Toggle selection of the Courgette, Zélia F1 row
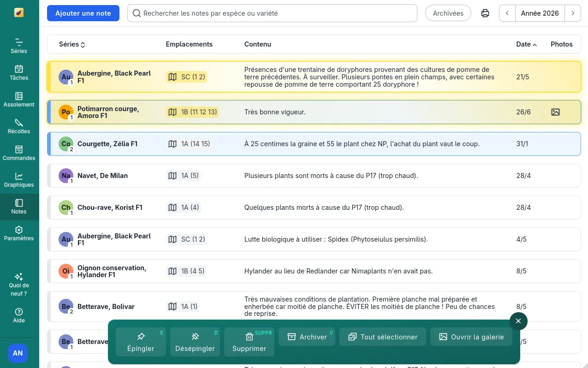This screenshot has width=588, height=368. pyautogui.click(x=314, y=144)
